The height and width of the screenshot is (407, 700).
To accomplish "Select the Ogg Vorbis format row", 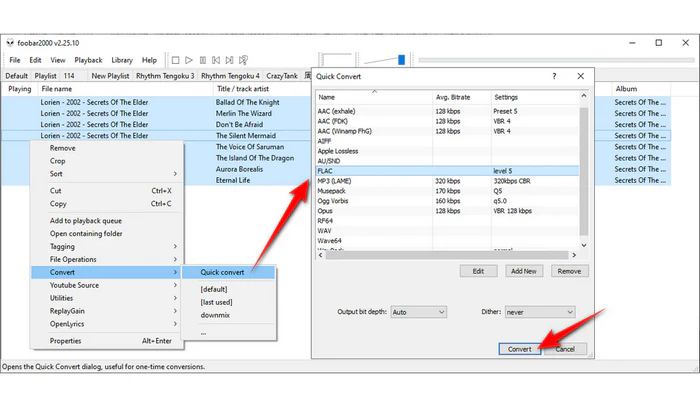I will 447,201.
